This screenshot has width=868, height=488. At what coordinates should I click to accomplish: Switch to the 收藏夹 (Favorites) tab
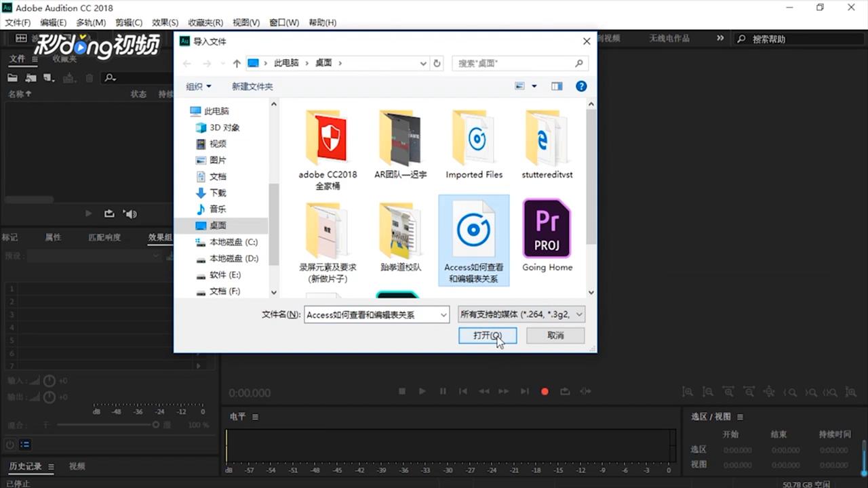click(64, 59)
